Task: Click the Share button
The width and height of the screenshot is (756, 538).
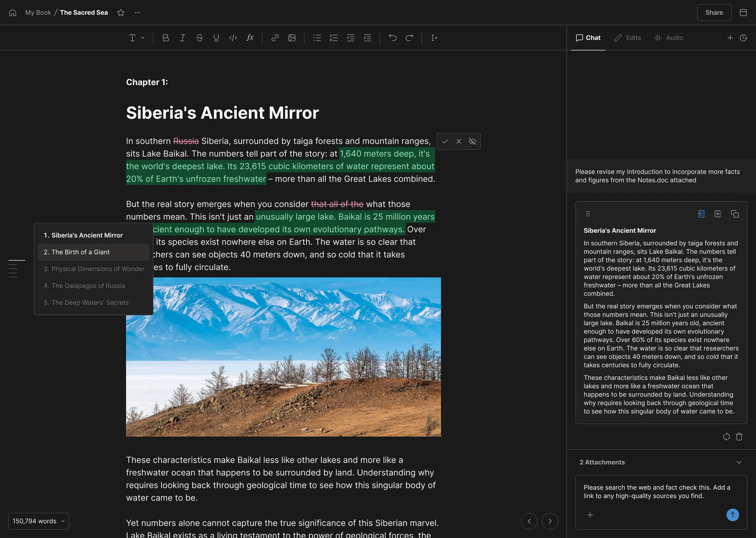Action: click(714, 12)
